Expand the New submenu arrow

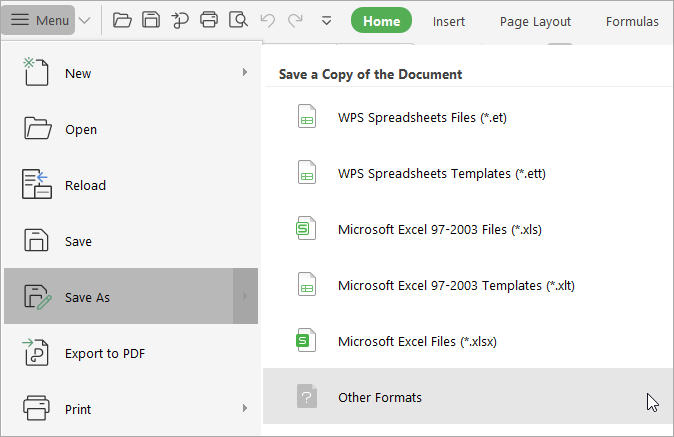pos(245,72)
